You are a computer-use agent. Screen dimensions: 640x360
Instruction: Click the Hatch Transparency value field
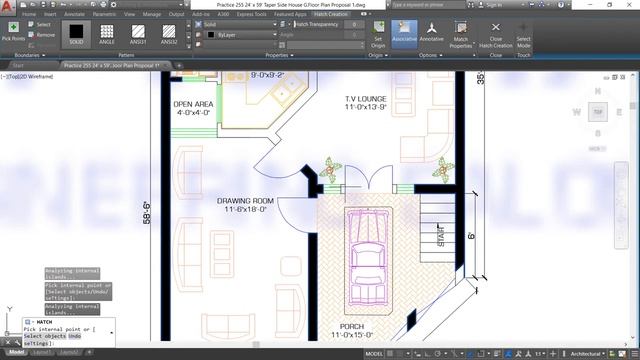coord(354,24)
